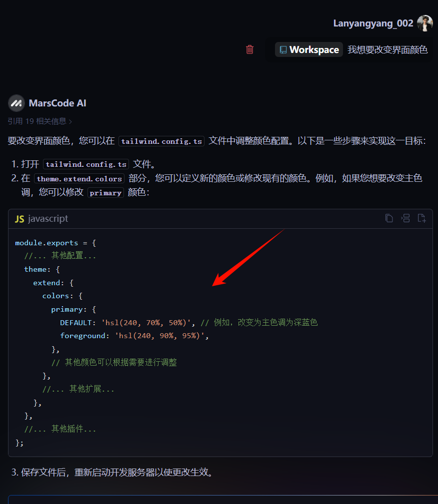Click tailwind.config.ts in step 1
This screenshot has width=438, height=504.
tap(86, 164)
